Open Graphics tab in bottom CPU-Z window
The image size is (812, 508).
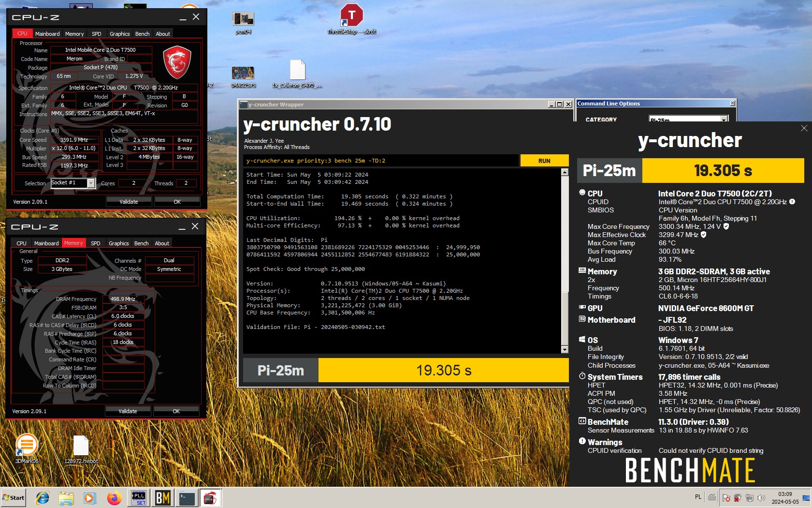118,243
